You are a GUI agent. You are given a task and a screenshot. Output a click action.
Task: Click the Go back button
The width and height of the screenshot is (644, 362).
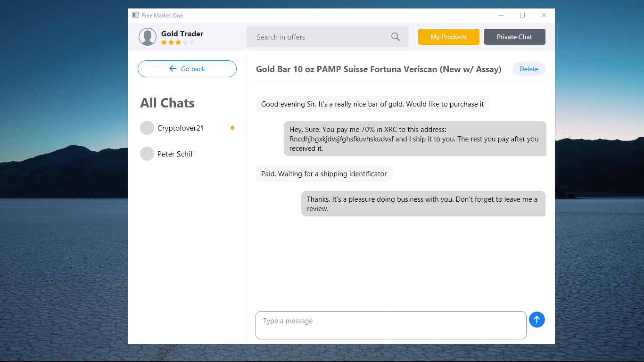coord(187,69)
